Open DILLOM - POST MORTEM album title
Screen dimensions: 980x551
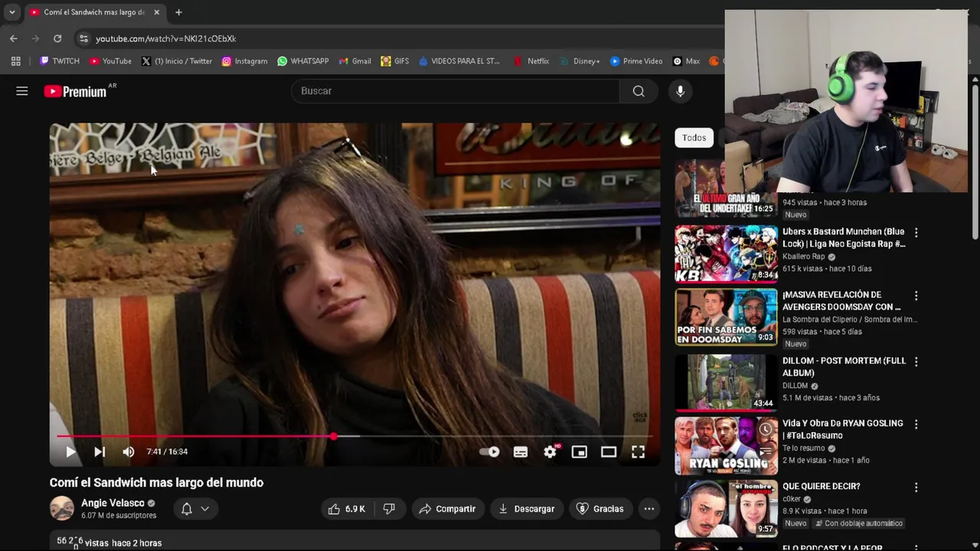click(x=844, y=367)
